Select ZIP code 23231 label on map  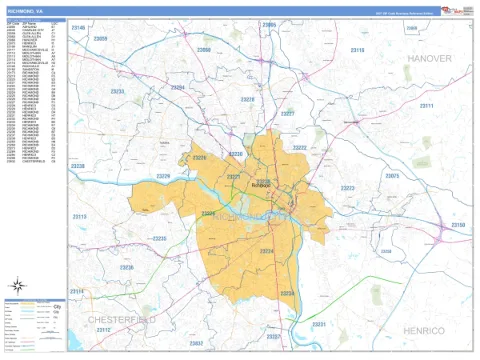pyautogui.click(x=319, y=324)
